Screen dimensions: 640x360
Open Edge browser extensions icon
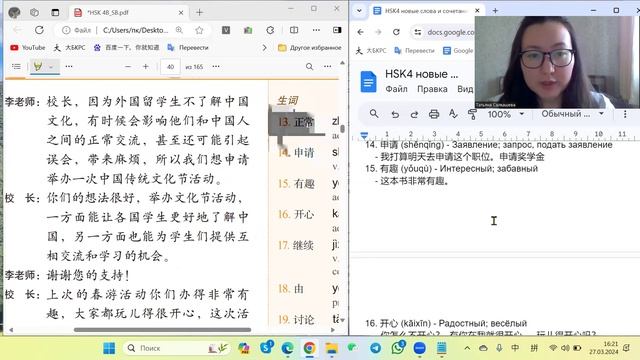(x=270, y=30)
